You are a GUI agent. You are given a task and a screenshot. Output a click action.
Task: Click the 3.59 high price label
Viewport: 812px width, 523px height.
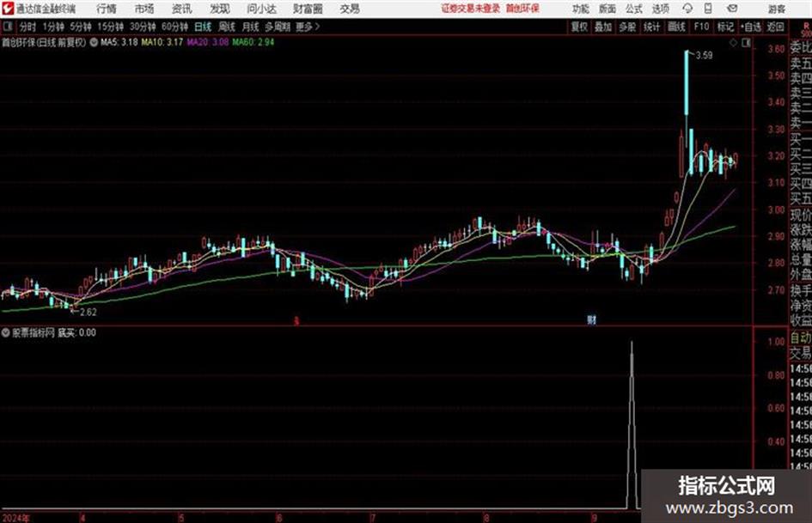click(x=705, y=56)
